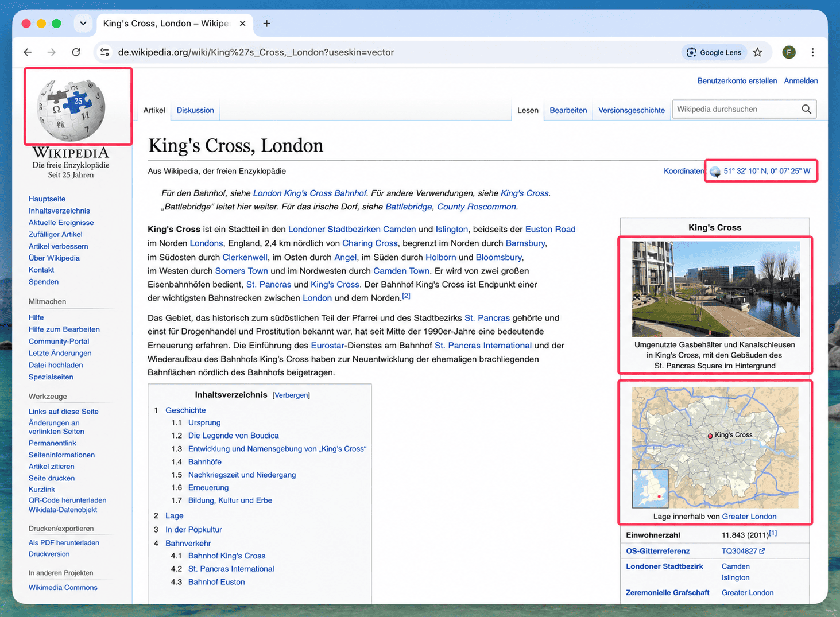The height and width of the screenshot is (617, 840).
Task: Open a new browser tab
Action: tap(266, 24)
